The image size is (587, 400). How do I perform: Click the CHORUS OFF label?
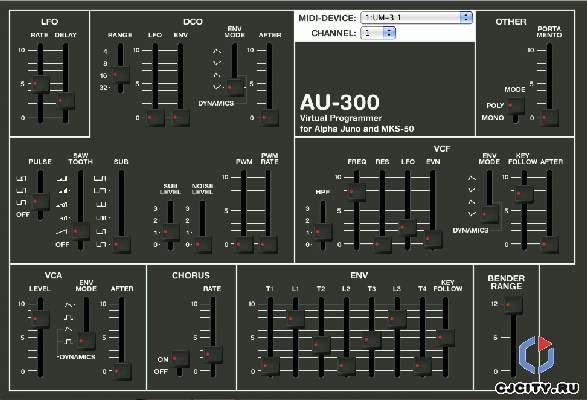[161, 372]
